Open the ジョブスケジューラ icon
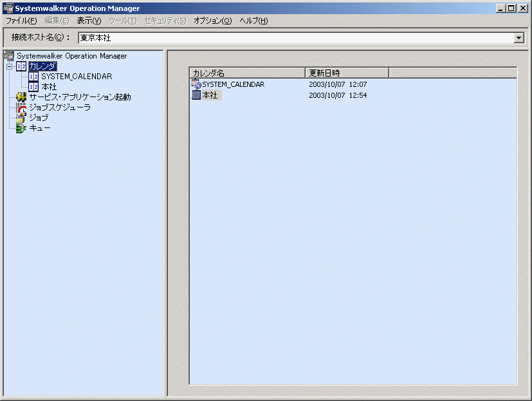The width and height of the screenshot is (532, 401). click(x=21, y=107)
